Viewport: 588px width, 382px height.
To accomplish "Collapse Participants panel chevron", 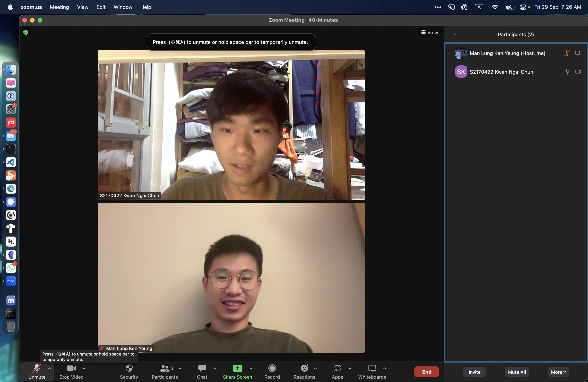I will [x=455, y=35].
